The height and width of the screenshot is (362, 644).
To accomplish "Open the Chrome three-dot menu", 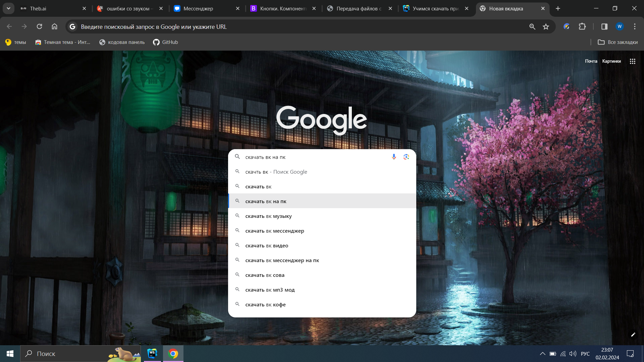I will tap(635, 26).
